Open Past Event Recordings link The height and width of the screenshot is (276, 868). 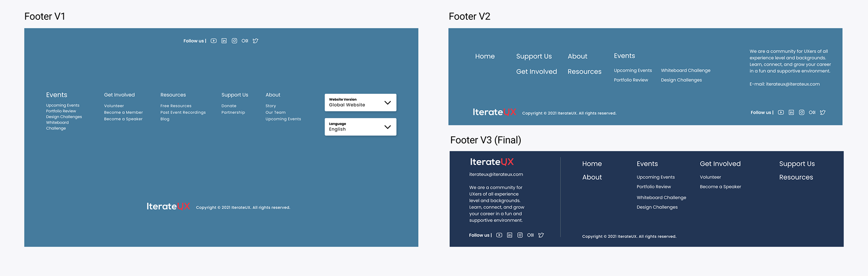[x=183, y=112]
